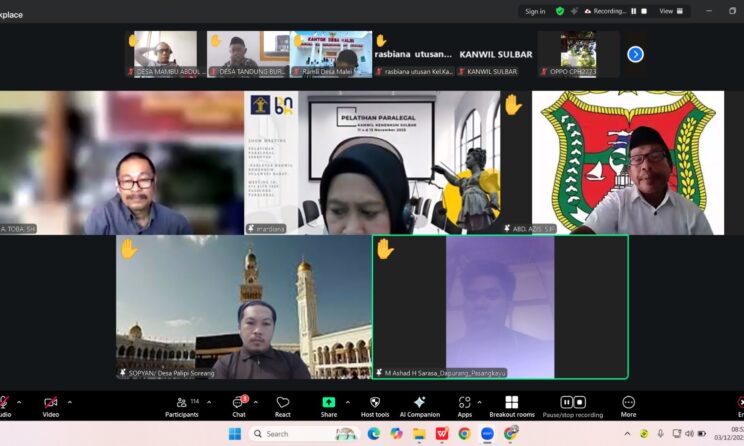Open the Apps panel
Image resolution: width=744 pixels, height=446 pixels.
[464, 404]
